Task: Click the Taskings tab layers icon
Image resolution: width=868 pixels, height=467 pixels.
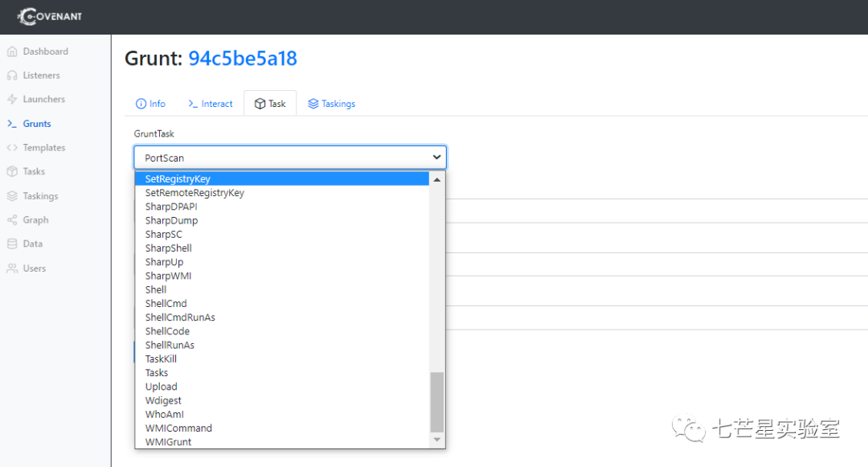Action: point(313,104)
